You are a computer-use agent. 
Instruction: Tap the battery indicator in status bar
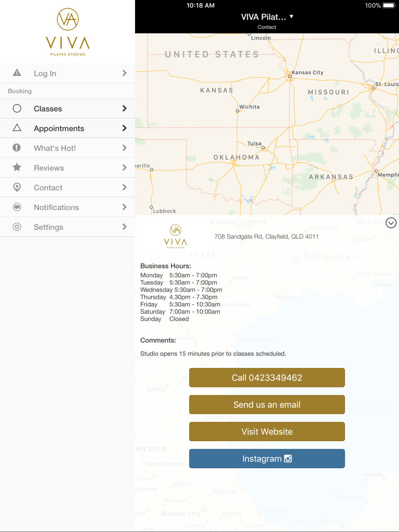pos(389,6)
